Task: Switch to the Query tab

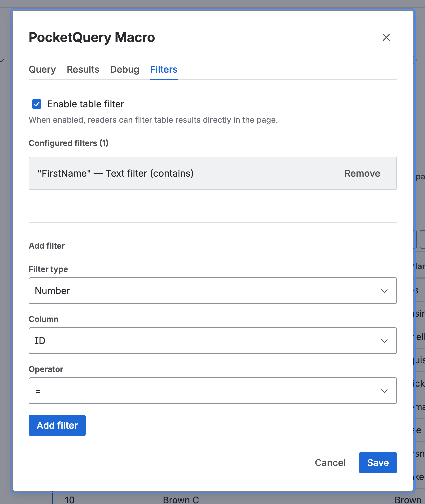Action: (x=42, y=69)
